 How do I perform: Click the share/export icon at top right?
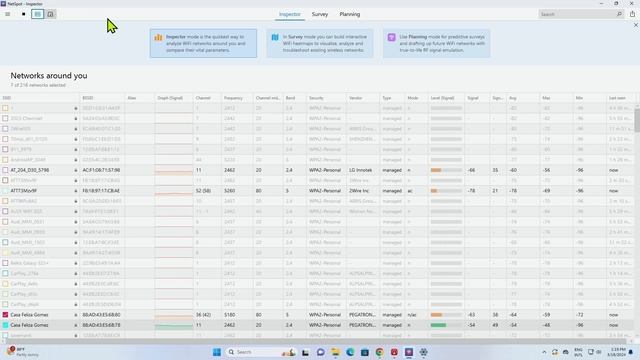[x=632, y=14]
